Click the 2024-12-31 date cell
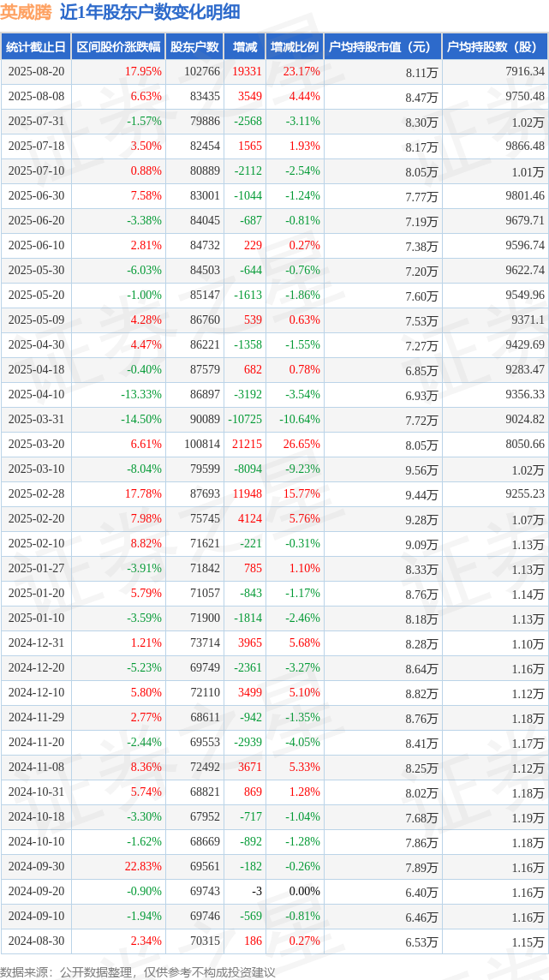 click(x=36, y=643)
